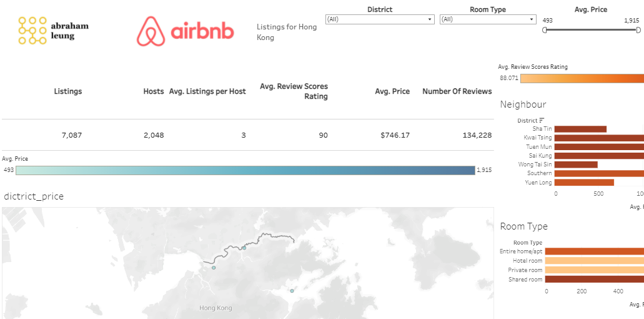
Task: Click the Listings for Hong Kong text
Action: click(x=287, y=32)
